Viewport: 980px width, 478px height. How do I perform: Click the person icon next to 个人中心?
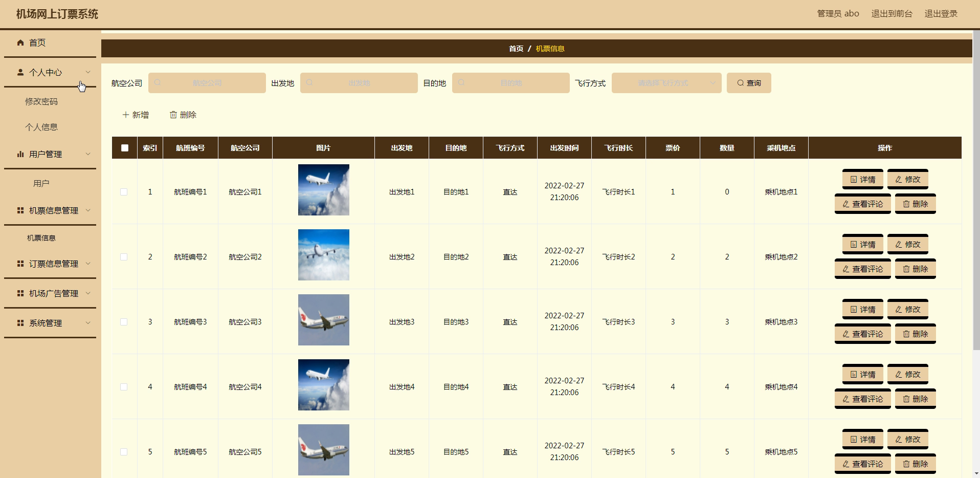(20, 72)
